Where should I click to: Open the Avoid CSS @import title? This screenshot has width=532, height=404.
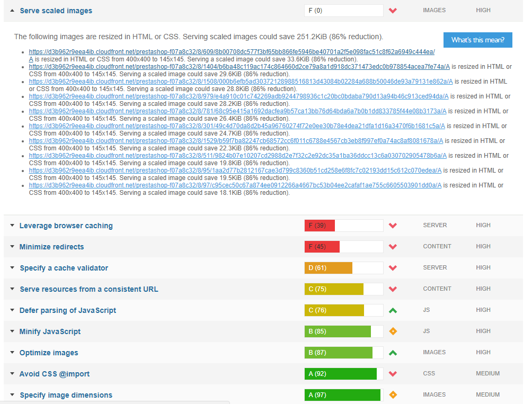coord(54,374)
